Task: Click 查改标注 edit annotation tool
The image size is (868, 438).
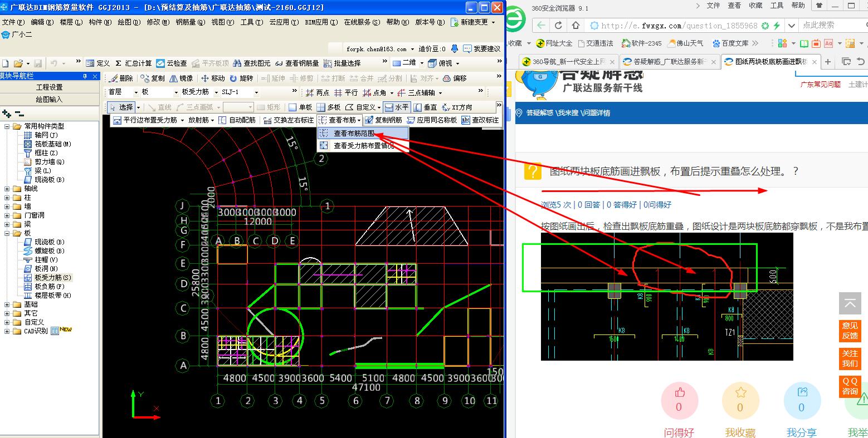Action: (480, 120)
